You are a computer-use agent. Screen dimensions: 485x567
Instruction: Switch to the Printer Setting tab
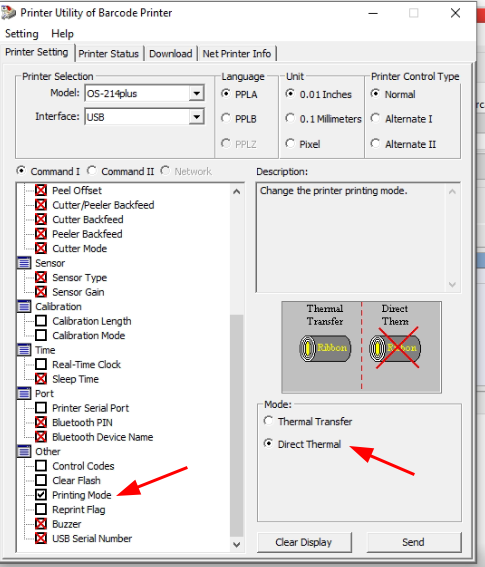pyautogui.click(x=37, y=52)
